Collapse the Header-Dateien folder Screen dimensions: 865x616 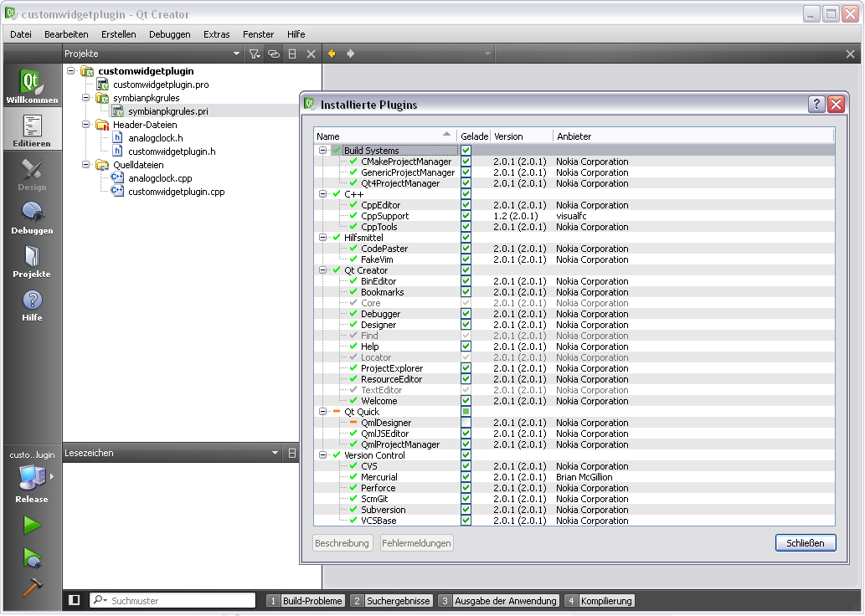pyautogui.click(x=85, y=124)
